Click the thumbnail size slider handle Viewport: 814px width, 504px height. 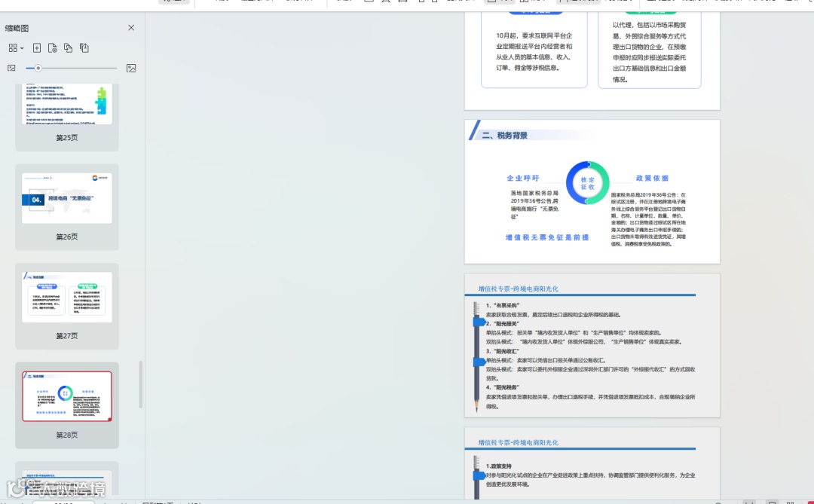(38, 68)
